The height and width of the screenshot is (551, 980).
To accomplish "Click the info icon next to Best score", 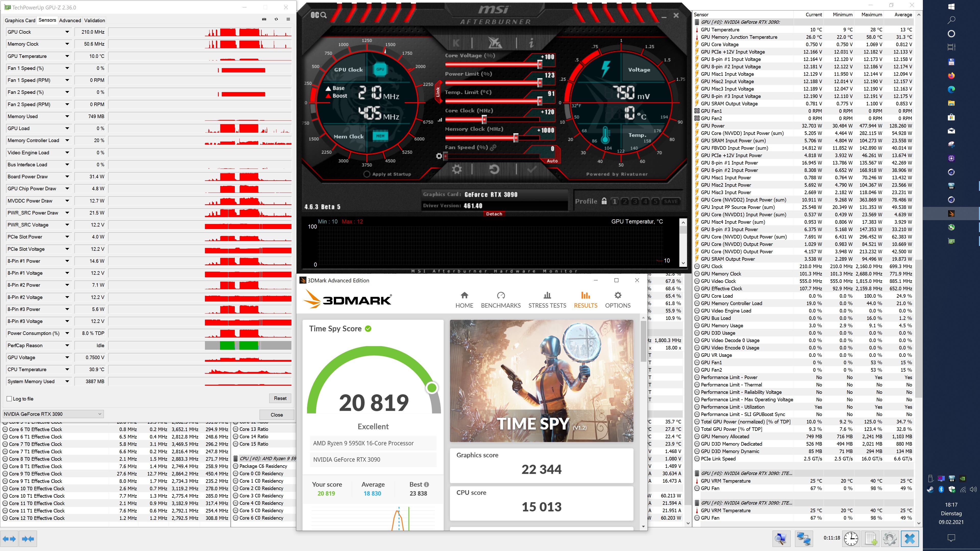I will [426, 484].
